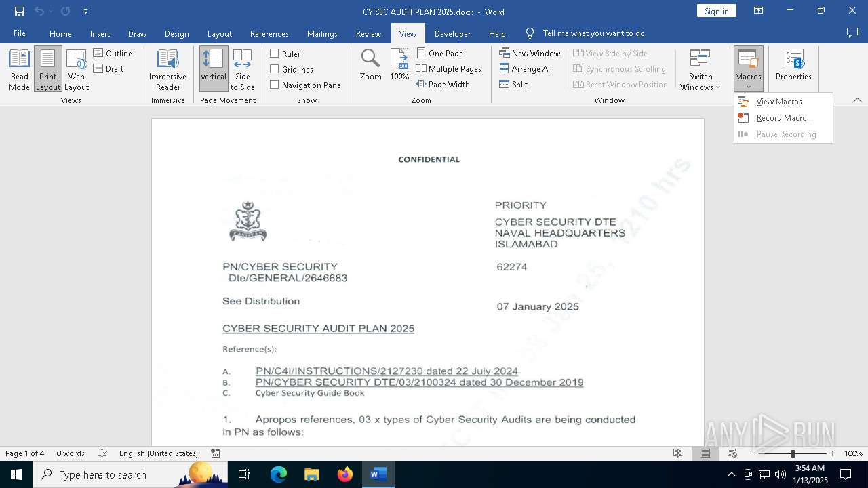This screenshot has width=868, height=488.
Task: Fit zoom to Page Width
Action: [x=443, y=84]
